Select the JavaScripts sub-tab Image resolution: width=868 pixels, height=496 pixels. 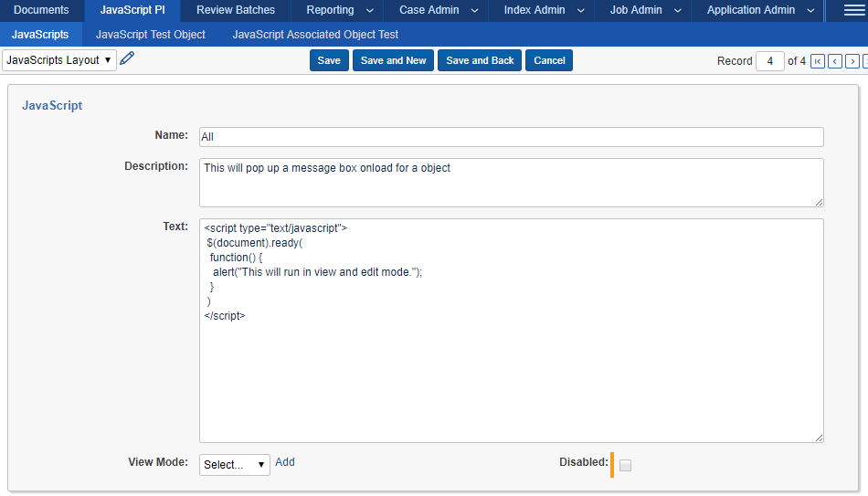(x=40, y=35)
